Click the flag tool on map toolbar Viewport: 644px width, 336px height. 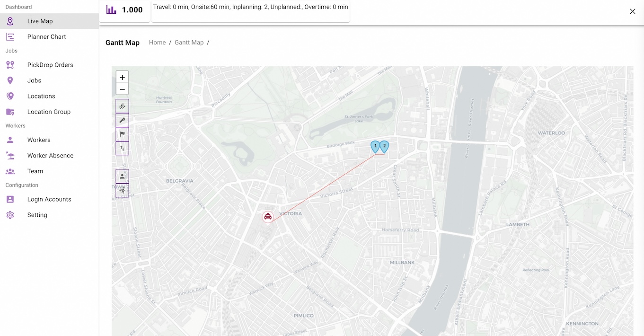[122, 134]
